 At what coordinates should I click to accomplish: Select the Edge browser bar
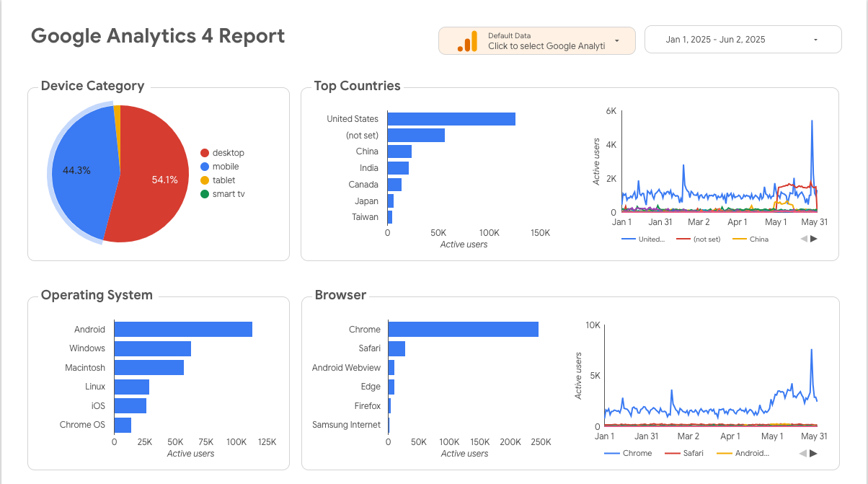click(391, 387)
